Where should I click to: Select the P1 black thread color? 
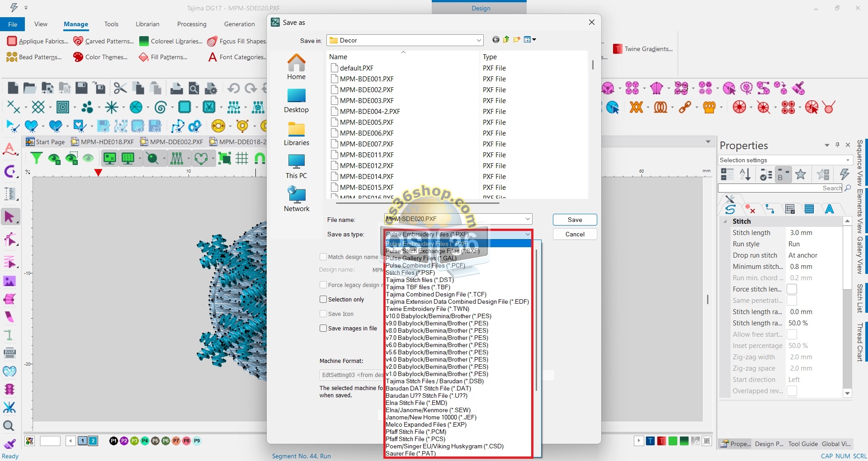113,441
